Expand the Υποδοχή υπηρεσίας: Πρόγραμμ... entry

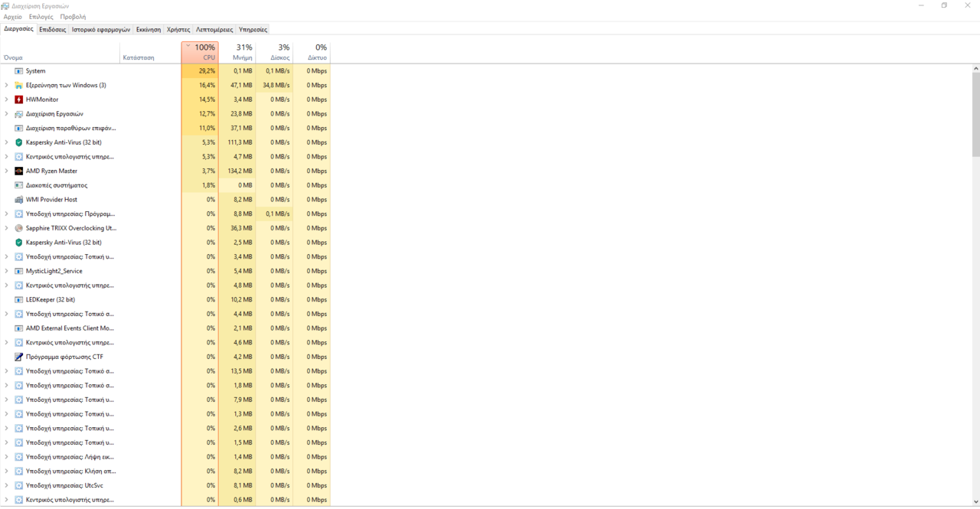[6, 214]
